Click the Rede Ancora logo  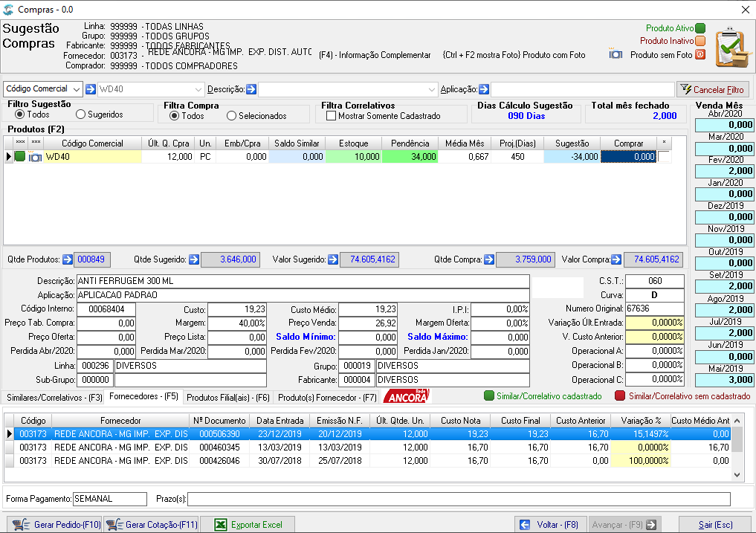[x=407, y=396]
